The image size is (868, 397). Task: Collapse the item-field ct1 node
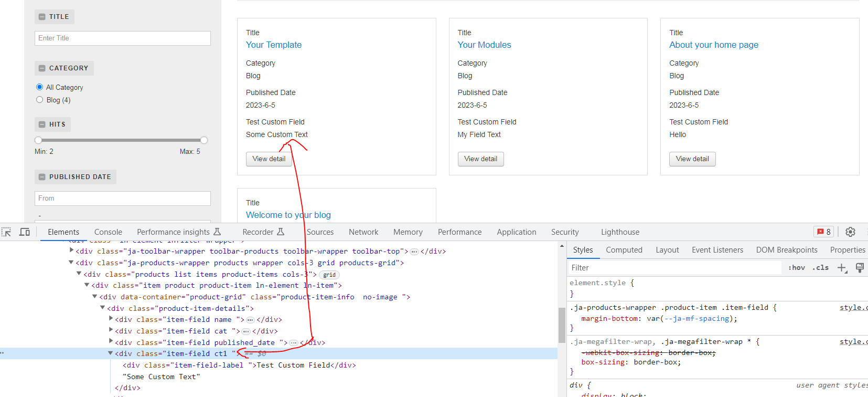(110, 353)
